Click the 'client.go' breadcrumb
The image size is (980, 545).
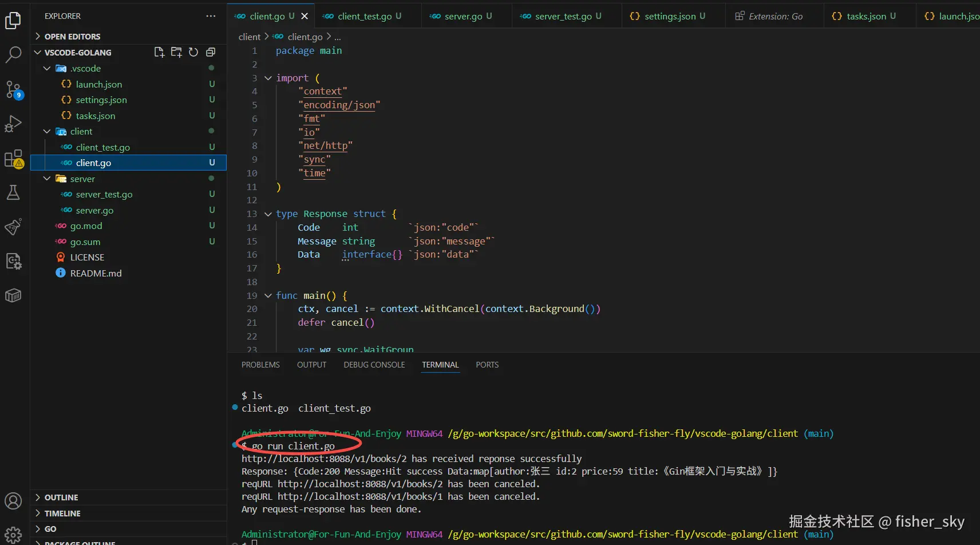[x=305, y=37]
